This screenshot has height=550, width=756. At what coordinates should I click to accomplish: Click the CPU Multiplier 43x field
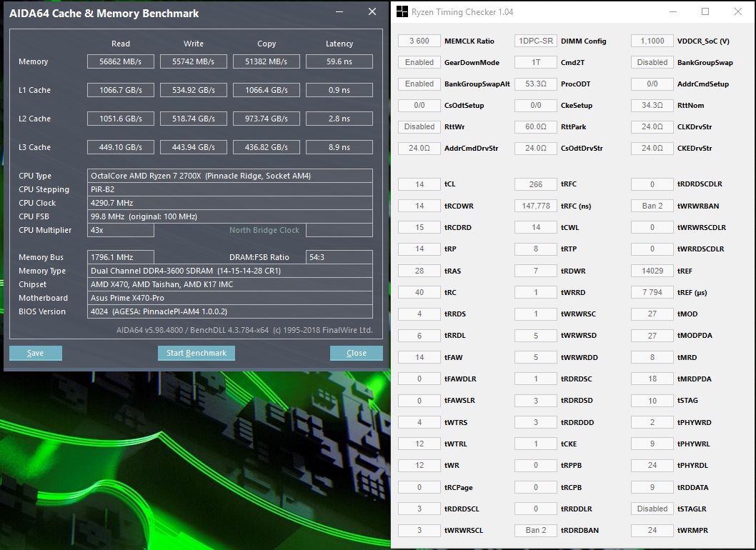121,230
